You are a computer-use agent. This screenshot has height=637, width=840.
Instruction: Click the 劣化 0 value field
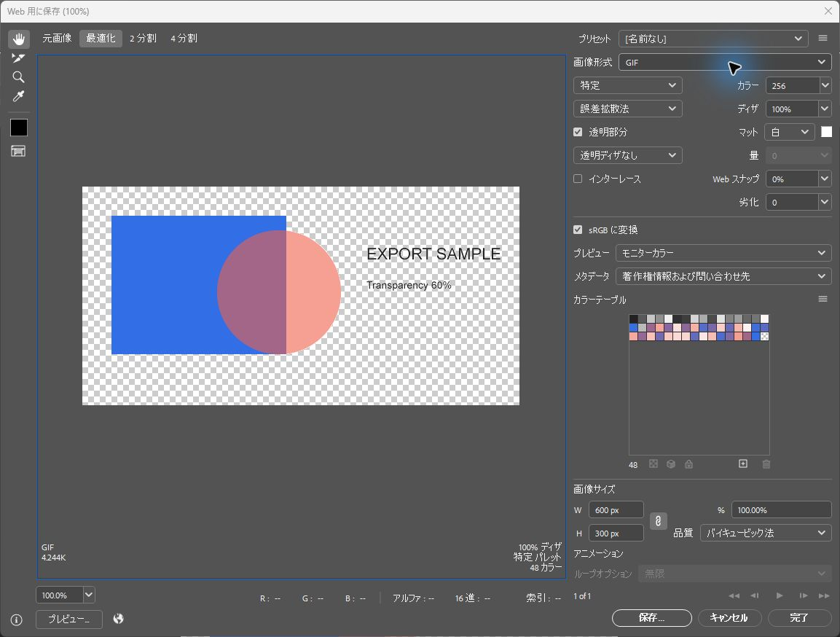(793, 202)
